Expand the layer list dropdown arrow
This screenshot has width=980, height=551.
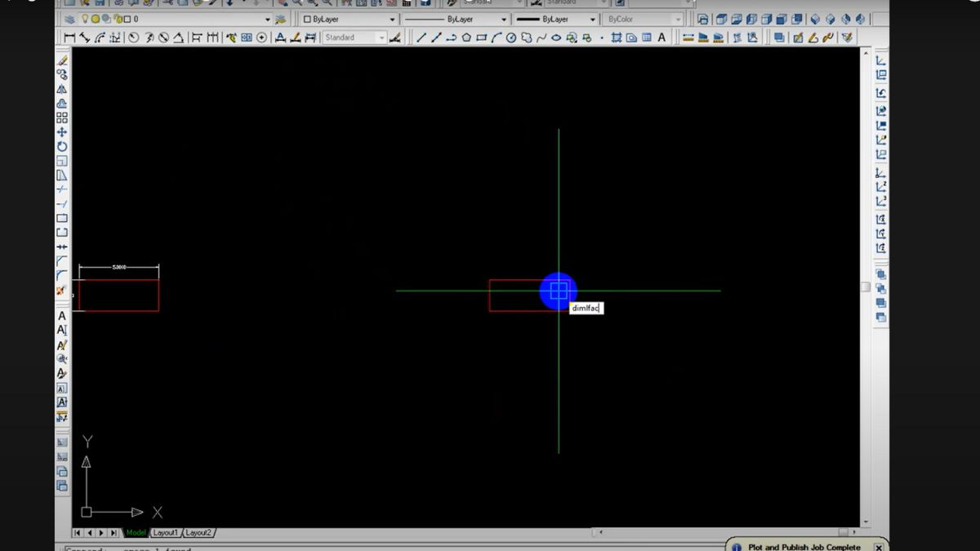coord(267,19)
